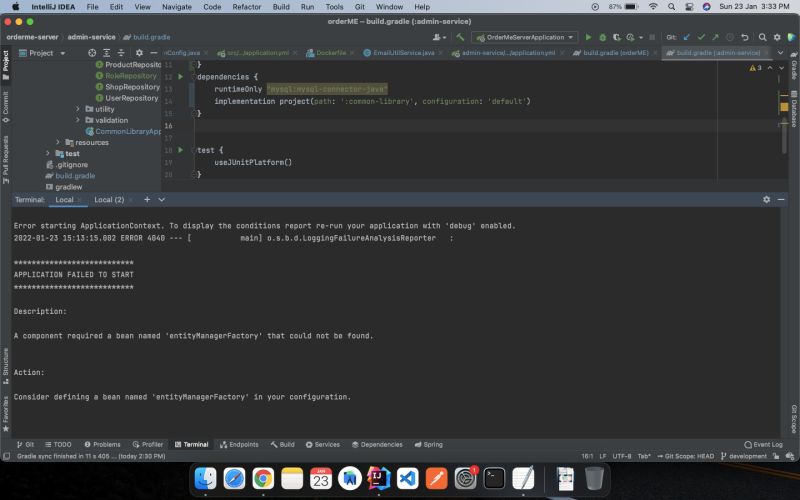This screenshot has width=800, height=500.
Task: Hide the Terminal panel with minus icon
Action: pos(781,199)
